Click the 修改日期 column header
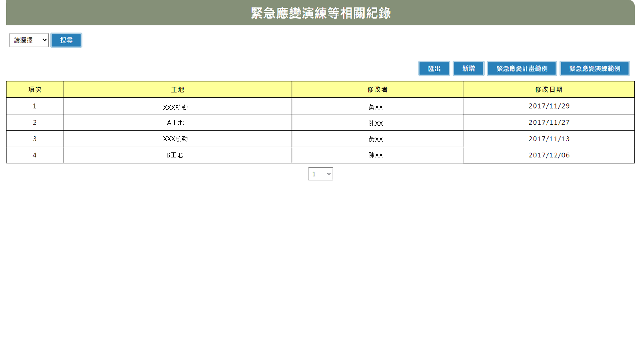The height and width of the screenshot is (349, 644). [x=549, y=89]
